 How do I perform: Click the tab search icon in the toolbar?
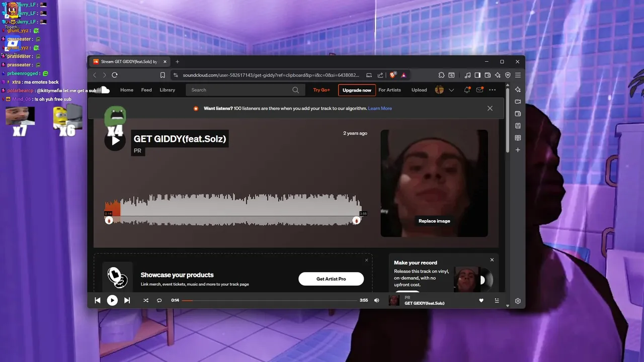(452, 75)
